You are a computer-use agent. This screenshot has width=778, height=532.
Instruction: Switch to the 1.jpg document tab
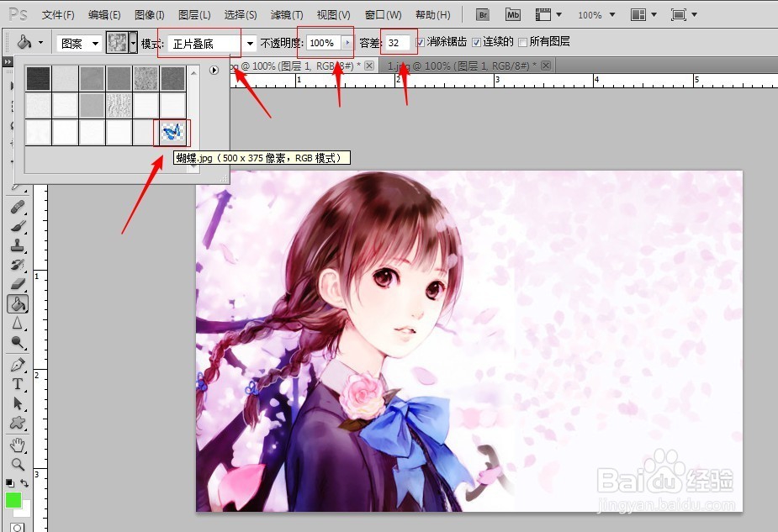[462, 66]
